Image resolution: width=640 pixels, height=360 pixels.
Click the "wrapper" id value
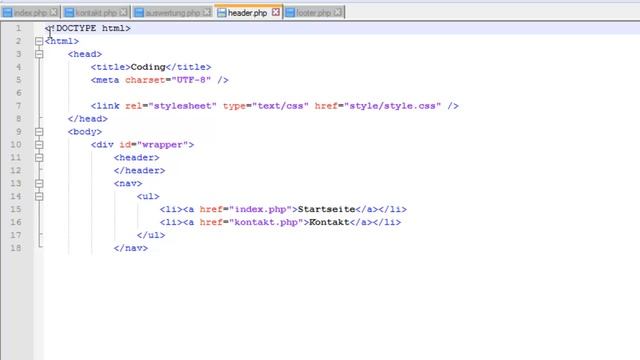162,145
